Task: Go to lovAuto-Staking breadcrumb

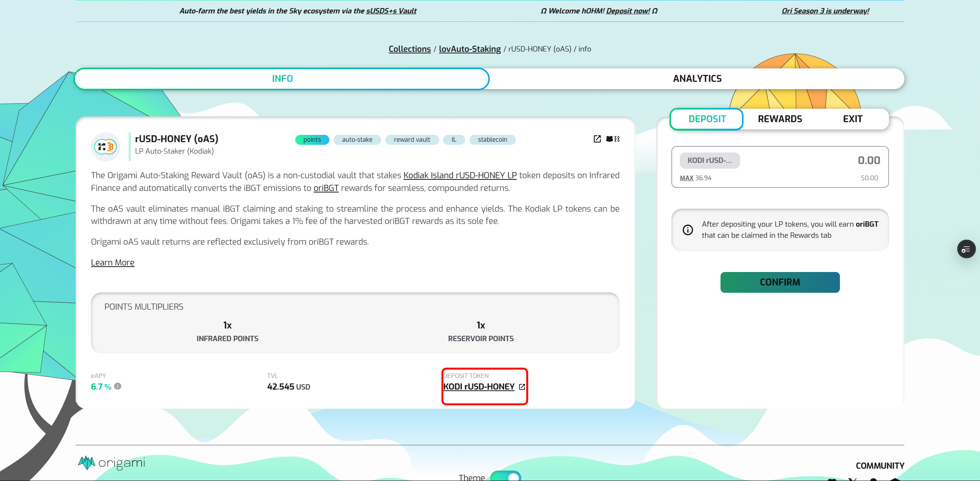Action: [x=469, y=49]
